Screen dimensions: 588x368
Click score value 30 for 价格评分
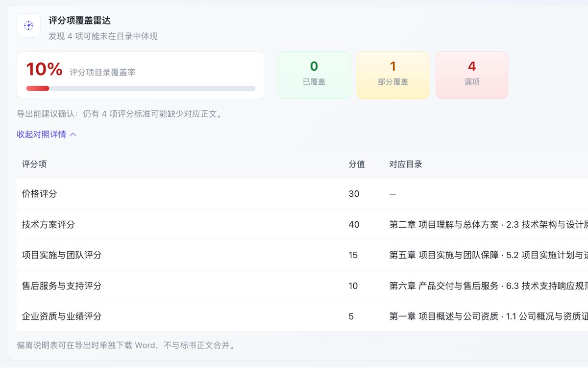[354, 194]
